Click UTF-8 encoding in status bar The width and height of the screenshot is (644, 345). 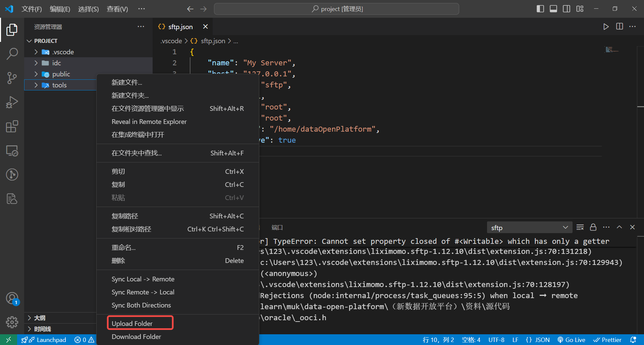click(496, 340)
